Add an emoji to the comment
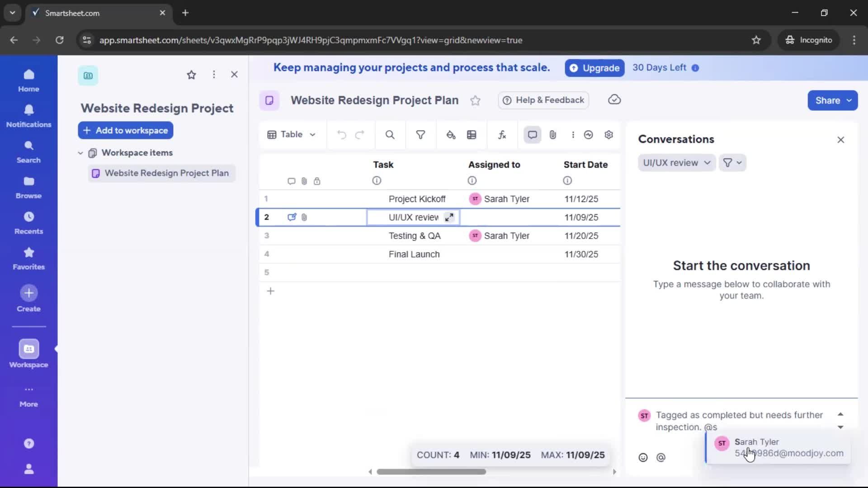This screenshot has width=868, height=488. (x=643, y=457)
